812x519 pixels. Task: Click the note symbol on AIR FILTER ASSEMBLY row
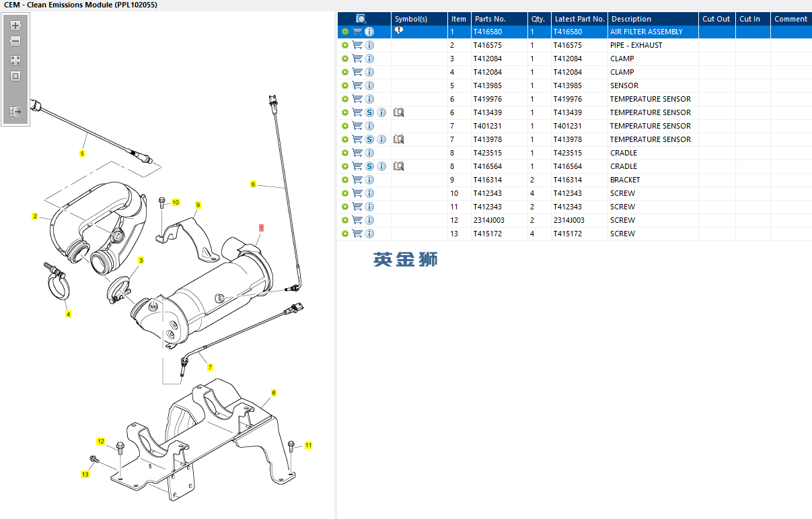coord(399,31)
